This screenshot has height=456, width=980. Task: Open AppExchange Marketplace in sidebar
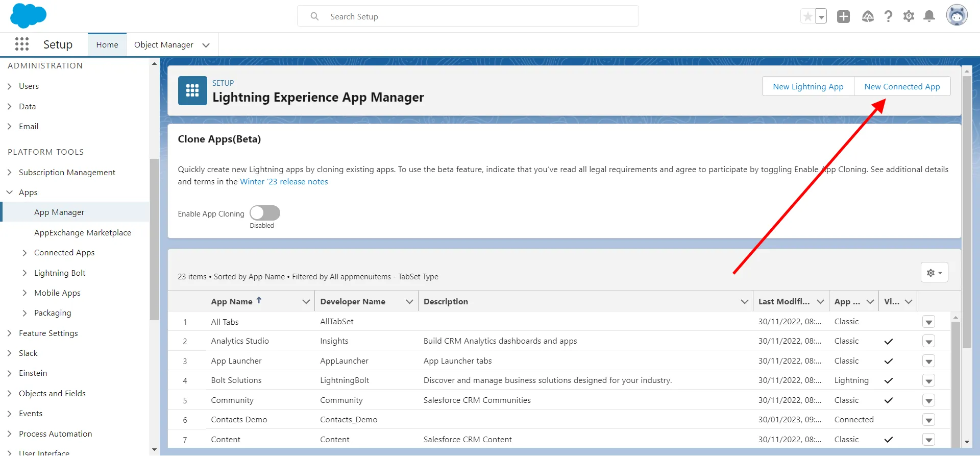point(83,232)
